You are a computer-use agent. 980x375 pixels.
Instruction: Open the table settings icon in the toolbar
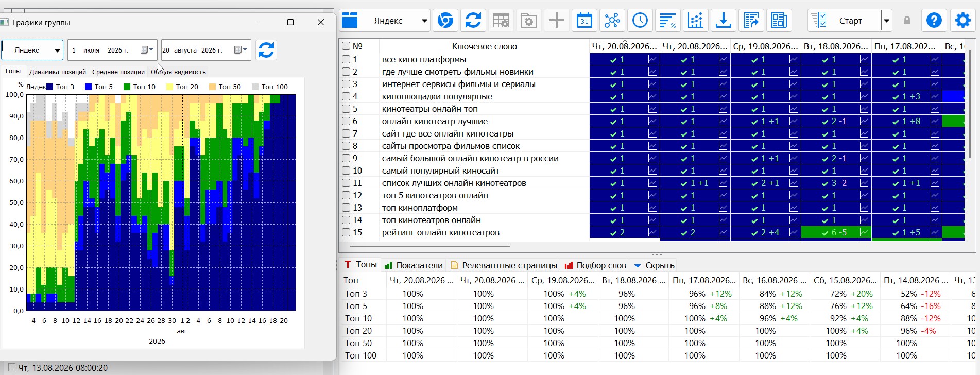[501, 21]
